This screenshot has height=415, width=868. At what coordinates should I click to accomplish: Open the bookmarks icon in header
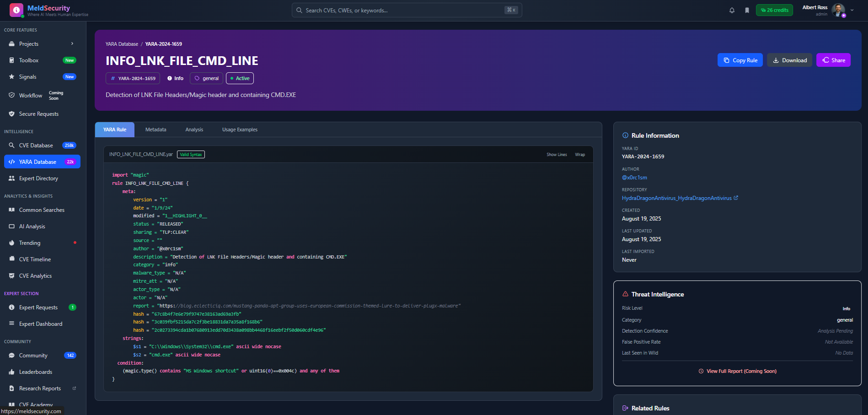tap(747, 10)
